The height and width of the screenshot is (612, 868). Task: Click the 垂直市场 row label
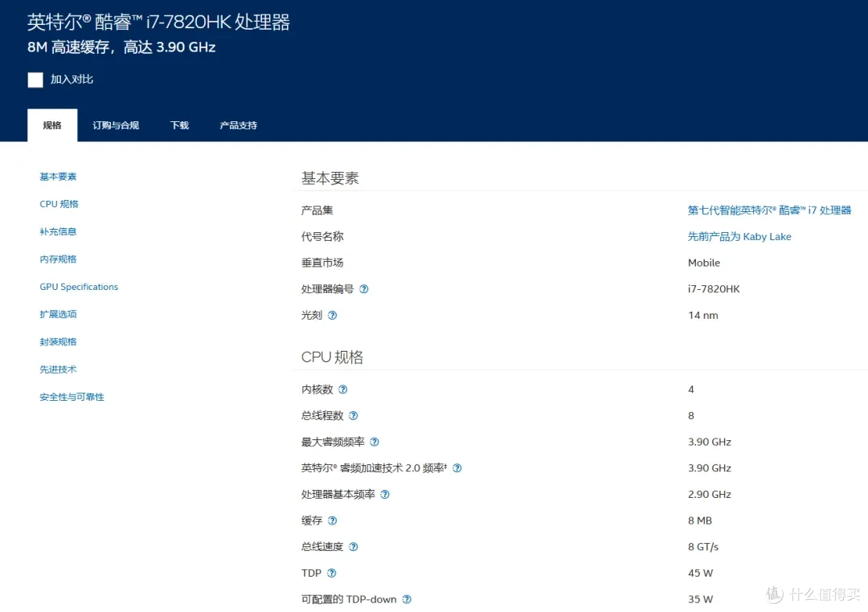coord(322,263)
